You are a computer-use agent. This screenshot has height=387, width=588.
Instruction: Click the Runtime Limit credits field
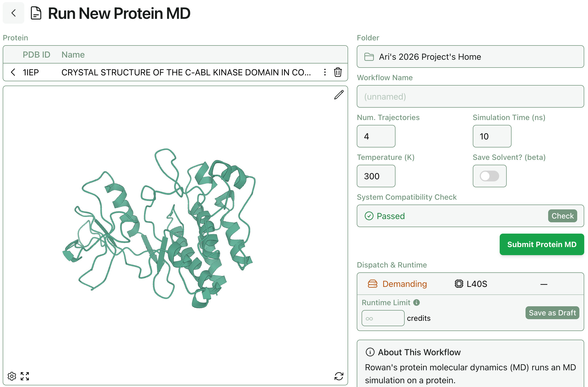(x=383, y=318)
